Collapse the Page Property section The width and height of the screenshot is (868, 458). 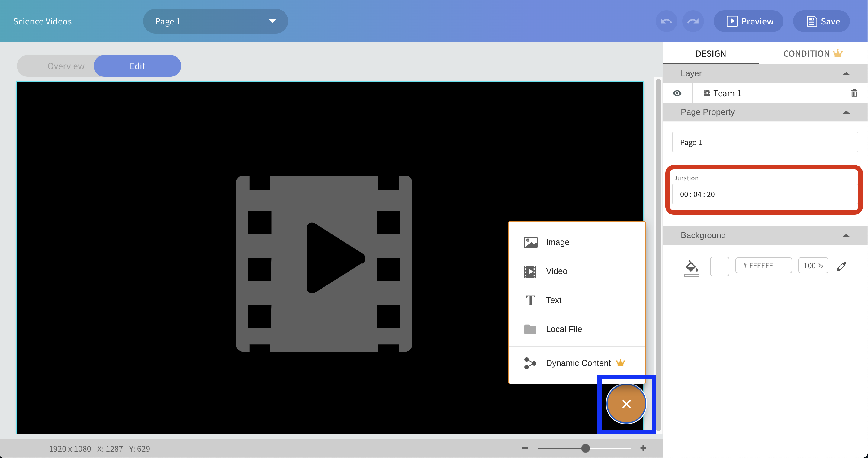pos(846,112)
